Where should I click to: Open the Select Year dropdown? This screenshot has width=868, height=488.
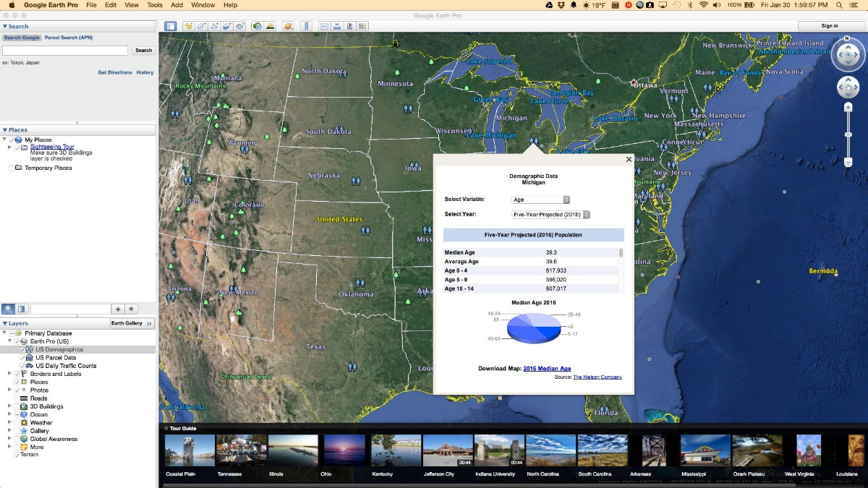coord(551,215)
